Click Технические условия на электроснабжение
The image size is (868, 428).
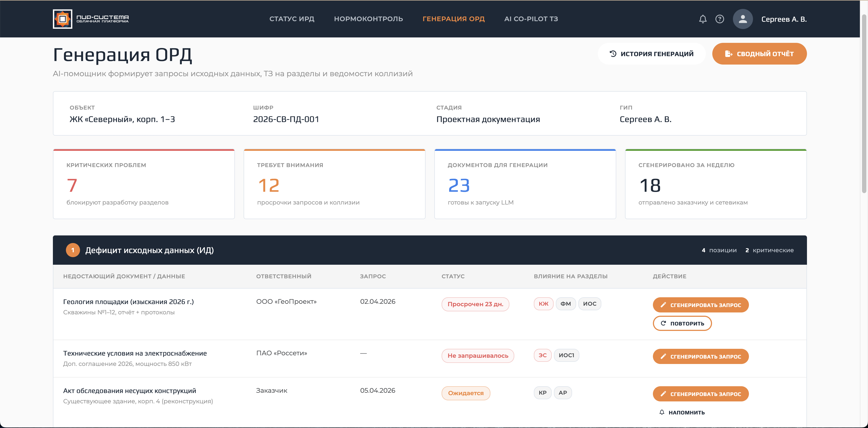click(135, 353)
